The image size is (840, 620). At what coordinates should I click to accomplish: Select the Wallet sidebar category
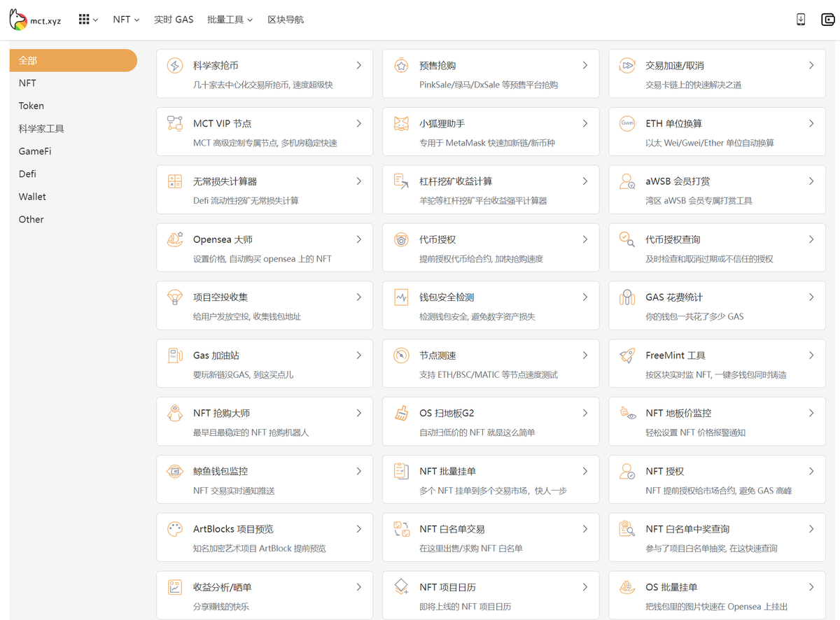pos(32,197)
